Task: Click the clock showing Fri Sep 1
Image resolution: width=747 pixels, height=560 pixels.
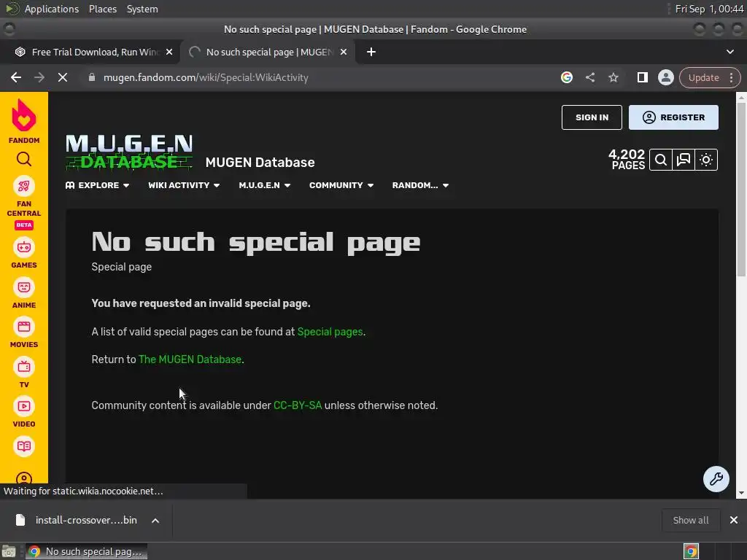Action: click(x=709, y=9)
